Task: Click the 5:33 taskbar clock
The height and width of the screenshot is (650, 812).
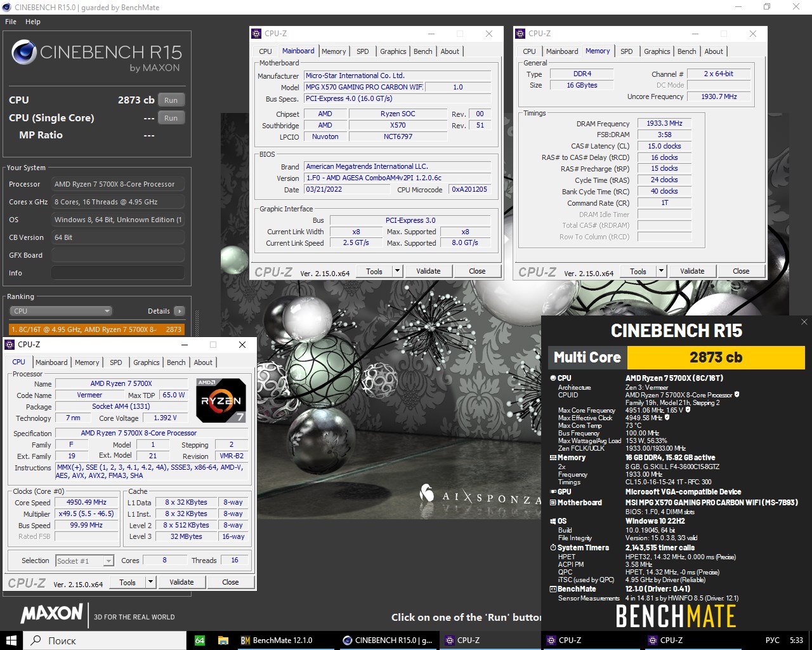Action: click(x=796, y=640)
